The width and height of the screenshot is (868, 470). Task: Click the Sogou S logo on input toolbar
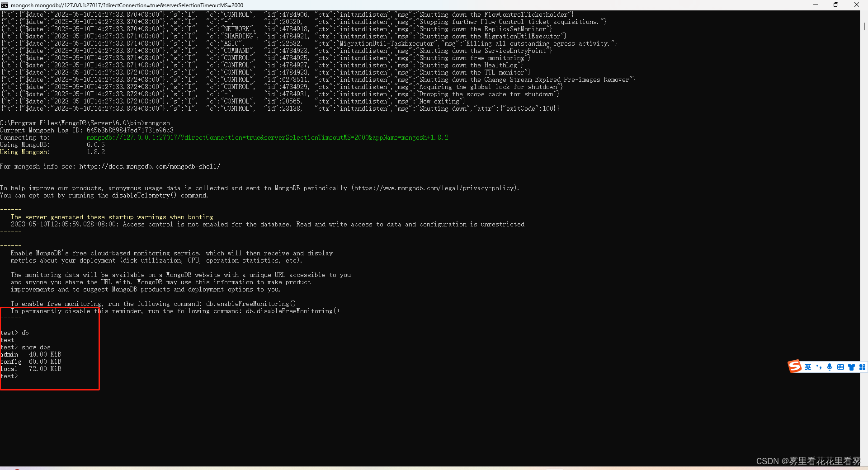tap(795, 367)
